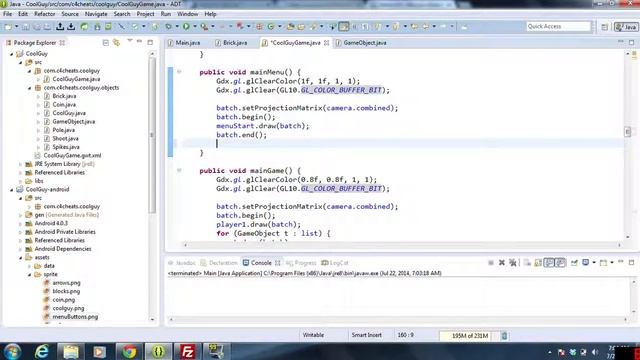The width and height of the screenshot is (640, 360).
Task: Toggle Show Console on standard error
Action: 560,262
